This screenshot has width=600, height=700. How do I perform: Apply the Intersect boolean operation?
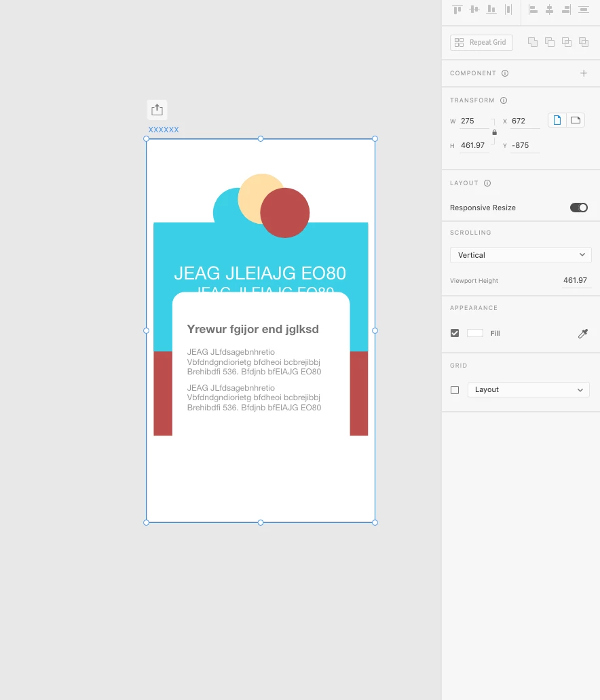(567, 42)
